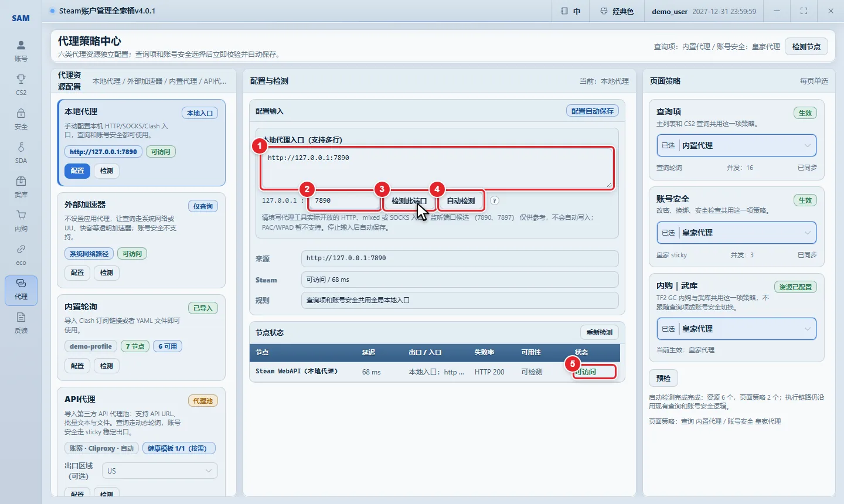Click the 规则 field

coord(460,300)
